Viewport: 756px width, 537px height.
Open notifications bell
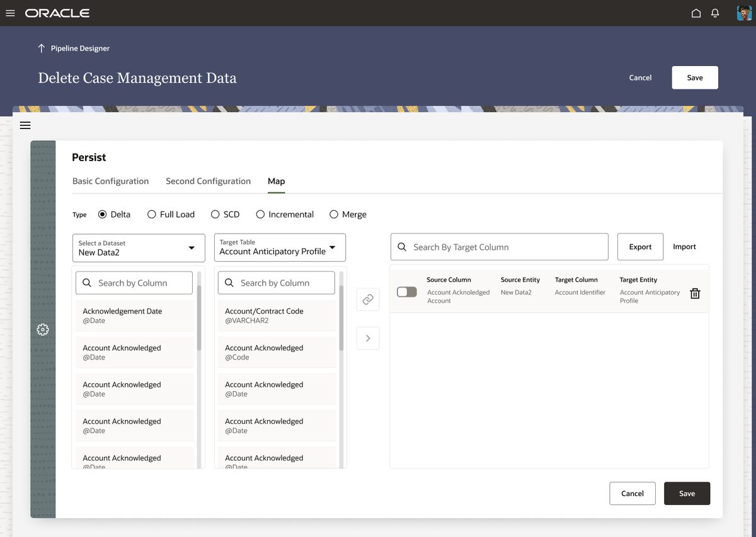click(715, 13)
